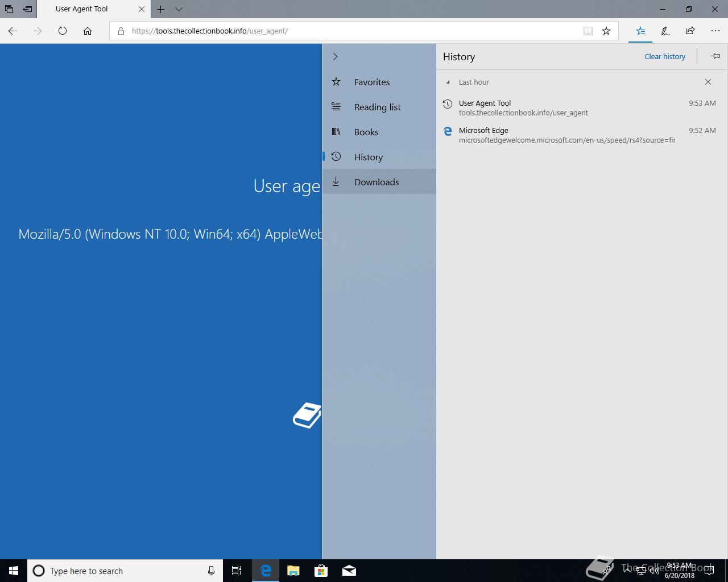Open Reading view book icon
This screenshot has height=582, width=728.
[x=588, y=31]
